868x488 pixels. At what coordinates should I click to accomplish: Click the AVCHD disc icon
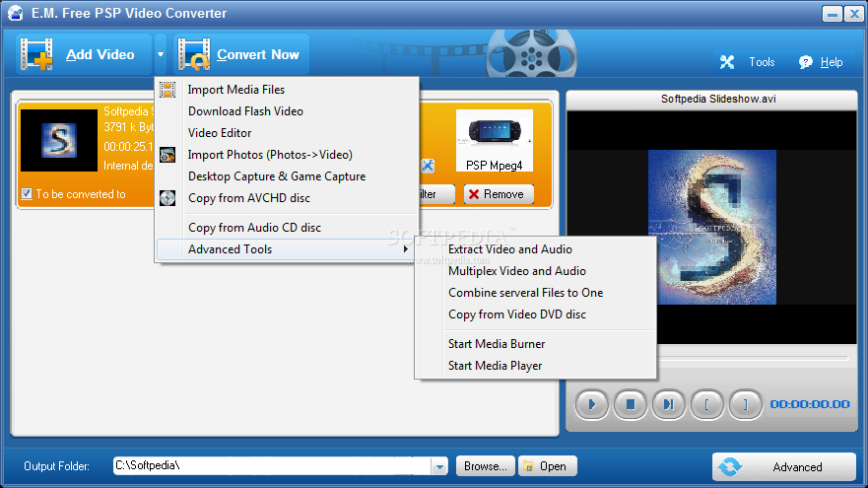click(x=167, y=198)
